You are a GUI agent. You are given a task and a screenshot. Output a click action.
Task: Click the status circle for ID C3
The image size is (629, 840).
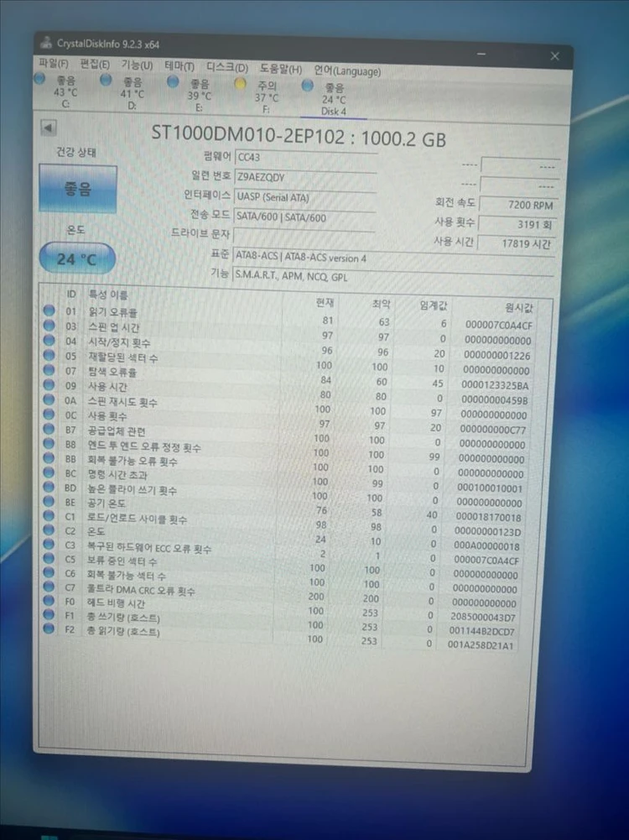(x=49, y=545)
